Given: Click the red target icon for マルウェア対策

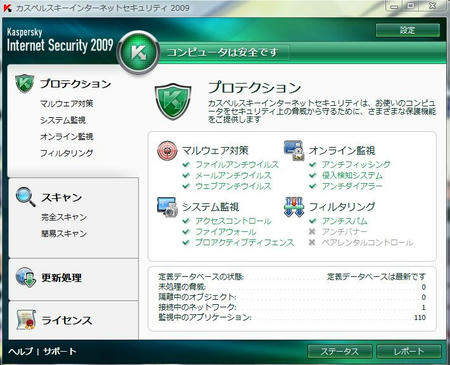Looking at the screenshot, I should pos(167,150).
